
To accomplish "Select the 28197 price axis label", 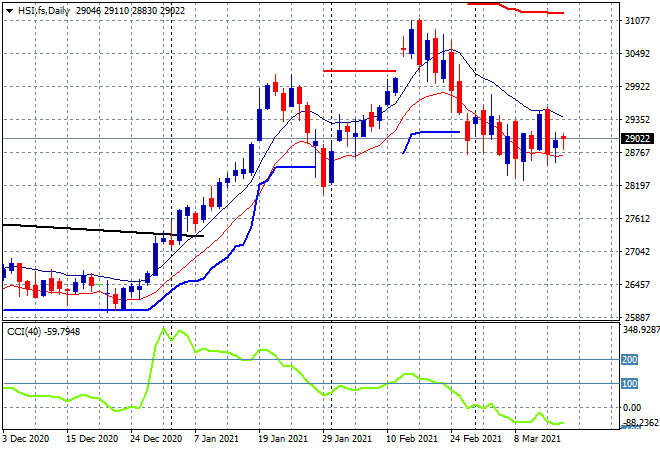I will pos(637,186).
